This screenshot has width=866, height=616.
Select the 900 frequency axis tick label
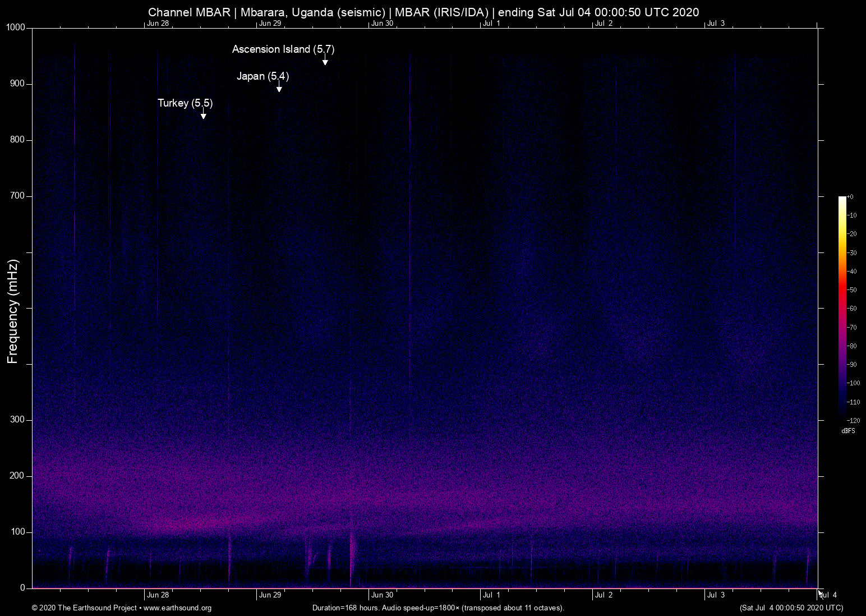point(18,84)
